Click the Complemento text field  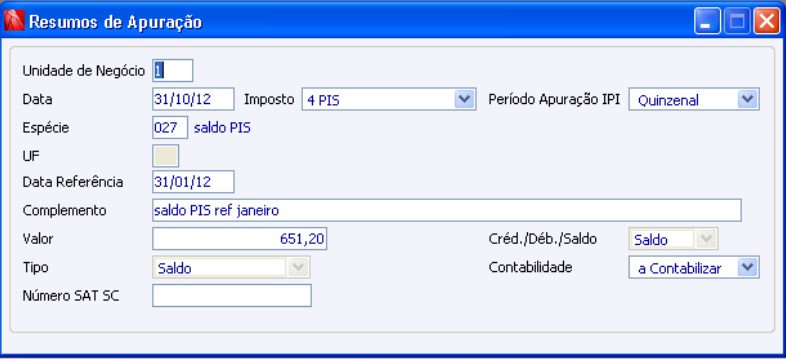pos(447,210)
